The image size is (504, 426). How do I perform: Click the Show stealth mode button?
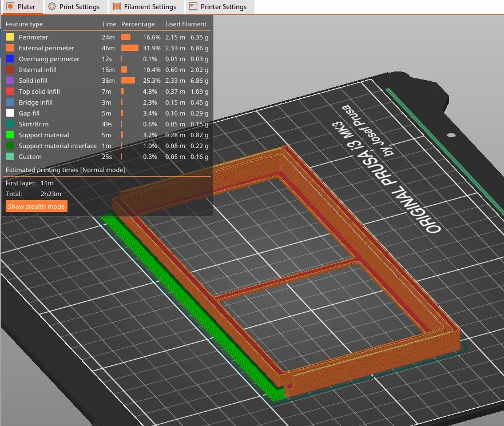[x=36, y=206]
